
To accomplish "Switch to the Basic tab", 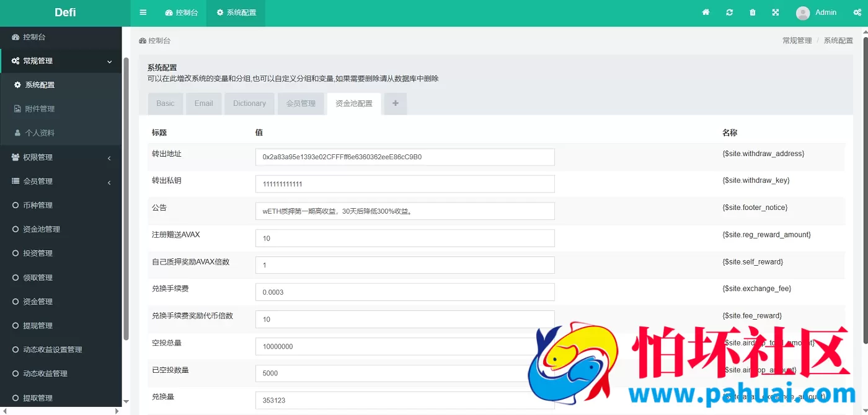I will pyautogui.click(x=166, y=103).
